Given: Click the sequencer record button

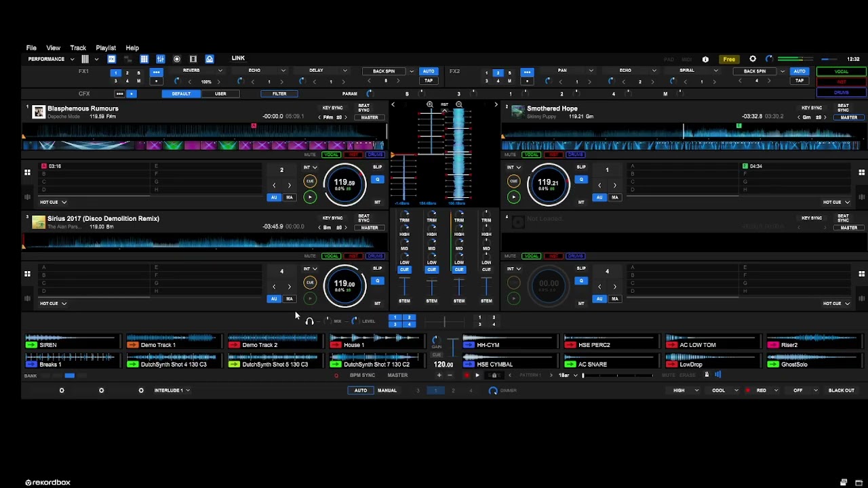Looking at the screenshot, I should pos(467,375).
